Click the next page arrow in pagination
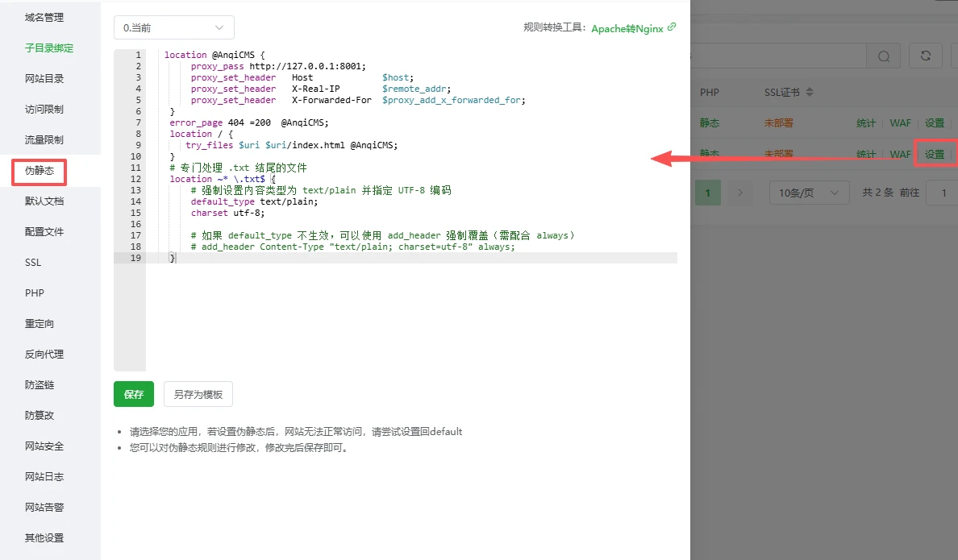The image size is (958, 560). coord(740,193)
